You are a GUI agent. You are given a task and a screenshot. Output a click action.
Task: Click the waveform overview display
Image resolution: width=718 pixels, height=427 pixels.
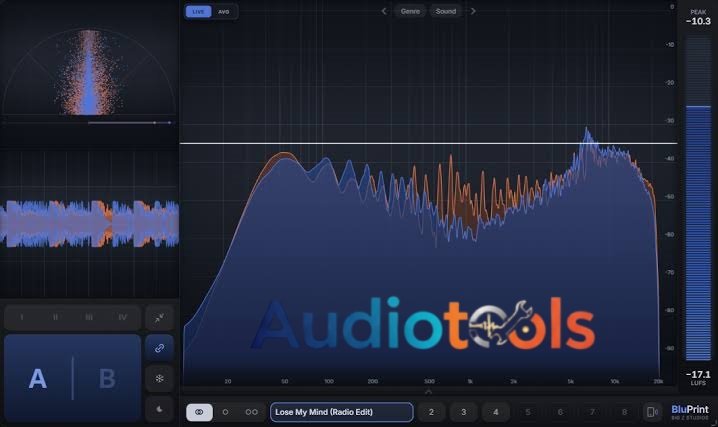point(89,224)
